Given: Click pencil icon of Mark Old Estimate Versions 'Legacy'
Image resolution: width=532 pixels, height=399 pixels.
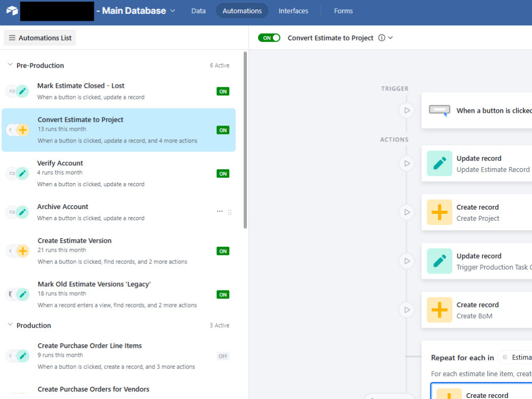Looking at the screenshot, I should coord(22,295).
